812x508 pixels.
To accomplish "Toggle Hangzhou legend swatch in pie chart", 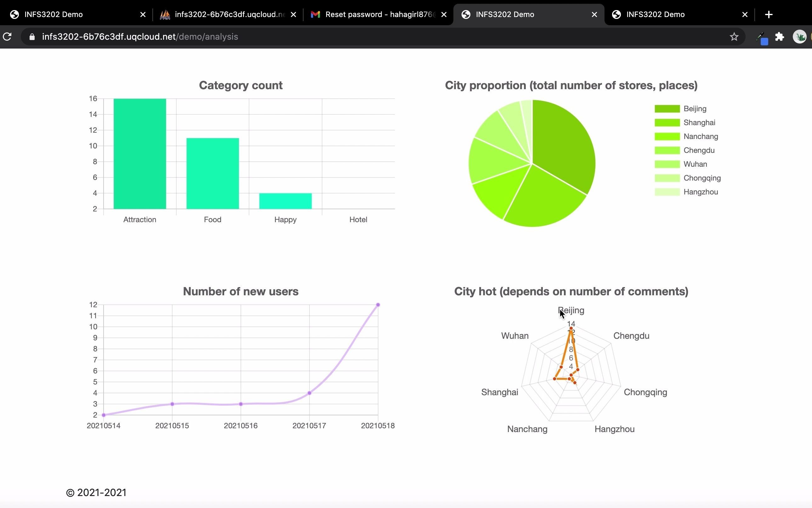I will pos(667,192).
